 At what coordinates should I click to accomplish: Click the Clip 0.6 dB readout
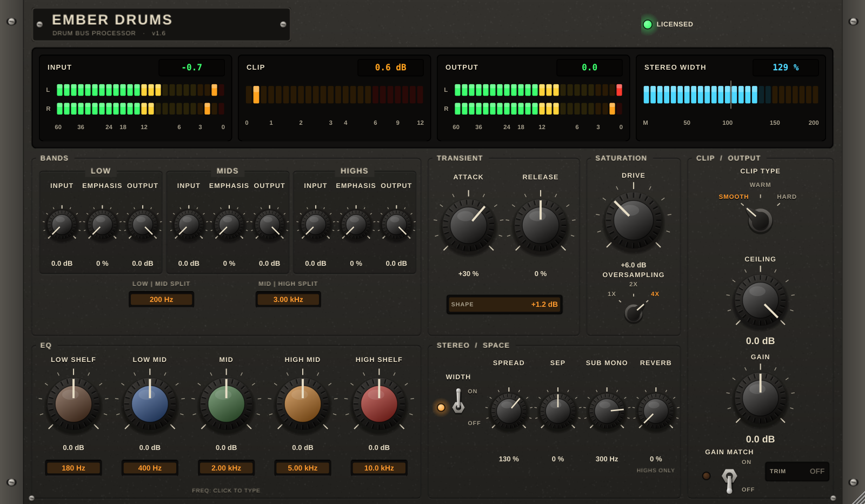click(390, 68)
